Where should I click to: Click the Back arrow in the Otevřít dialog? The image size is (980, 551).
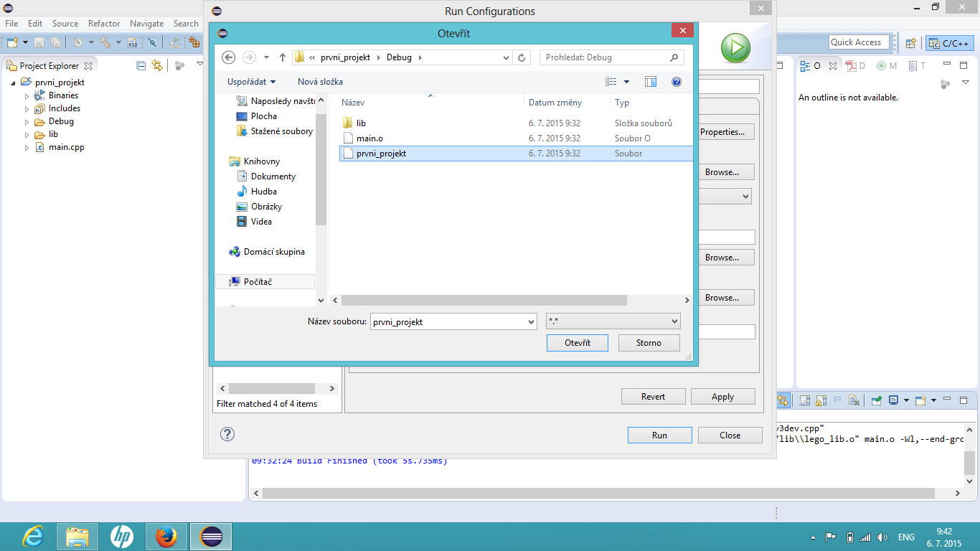(229, 57)
